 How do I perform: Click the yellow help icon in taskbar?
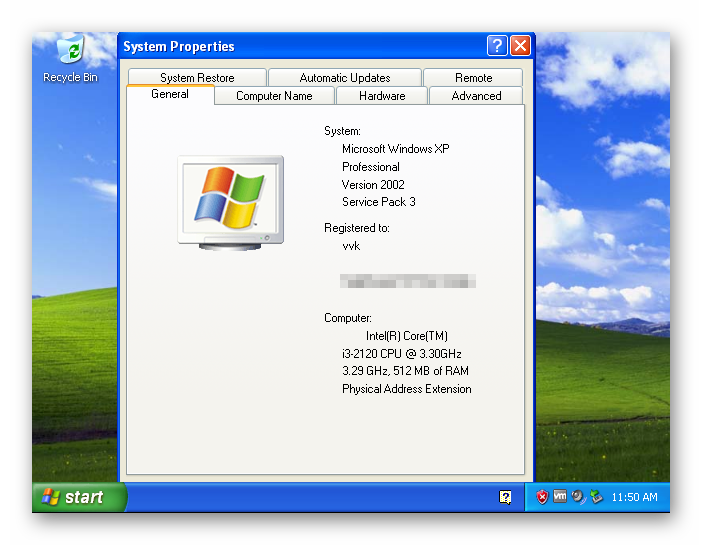click(x=505, y=497)
